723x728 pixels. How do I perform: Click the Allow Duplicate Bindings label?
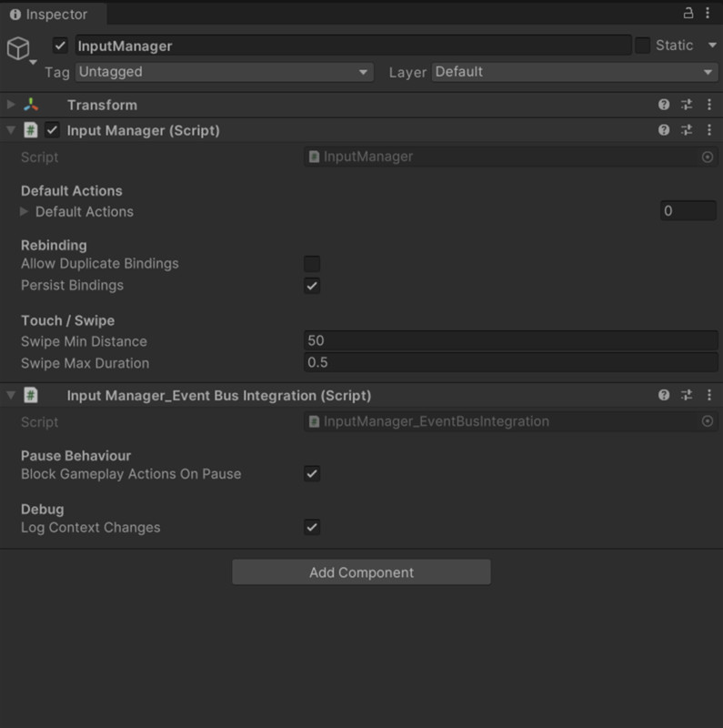click(x=100, y=264)
